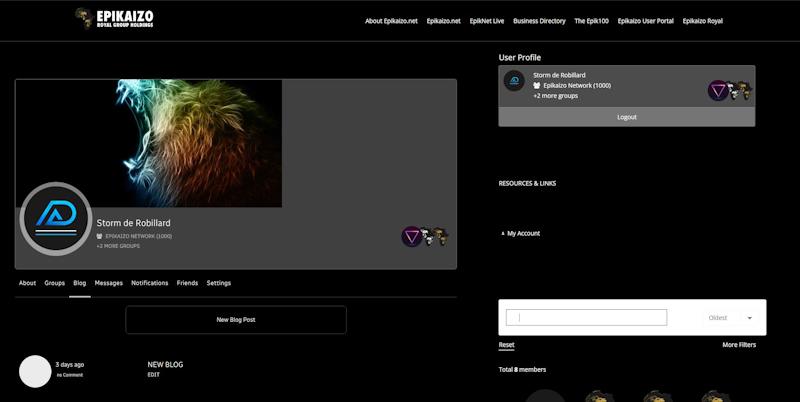The height and width of the screenshot is (402, 800).
Task: Click the Logout button
Action: [626, 117]
